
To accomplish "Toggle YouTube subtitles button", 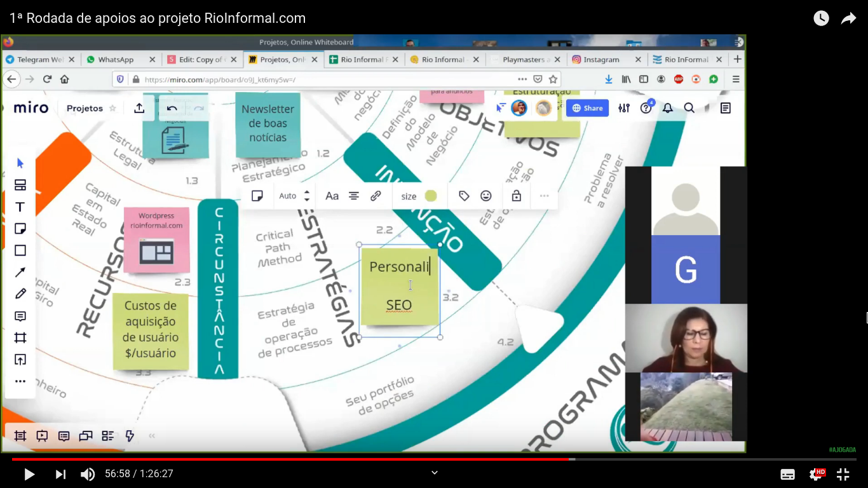I will [787, 474].
